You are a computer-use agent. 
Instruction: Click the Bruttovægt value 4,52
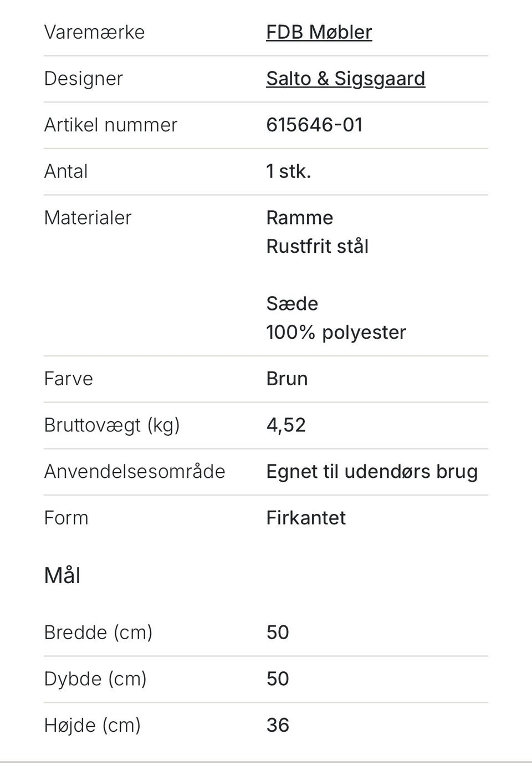285,425
